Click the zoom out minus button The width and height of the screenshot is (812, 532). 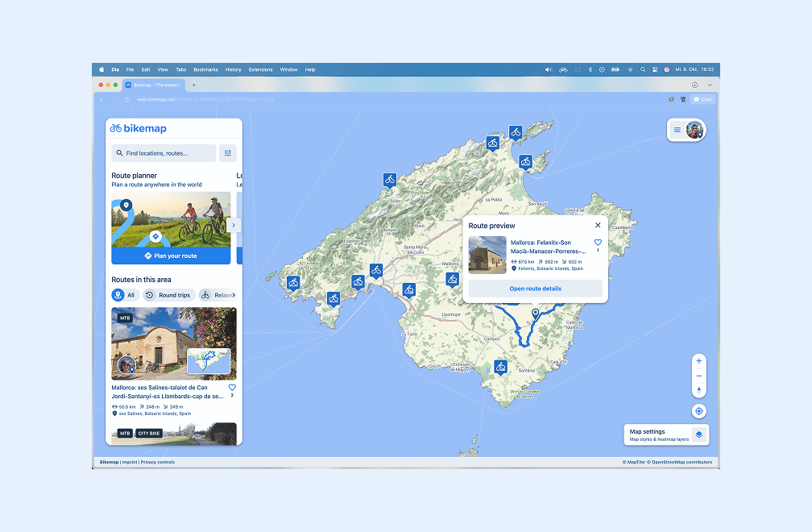[699, 376]
